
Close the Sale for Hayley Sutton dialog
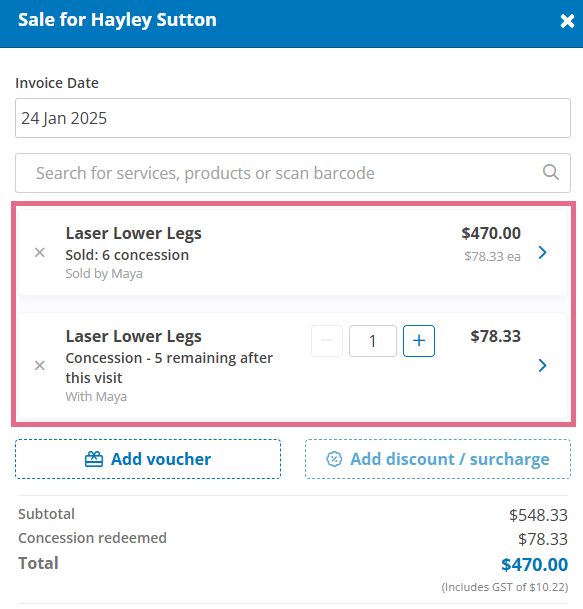click(567, 21)
